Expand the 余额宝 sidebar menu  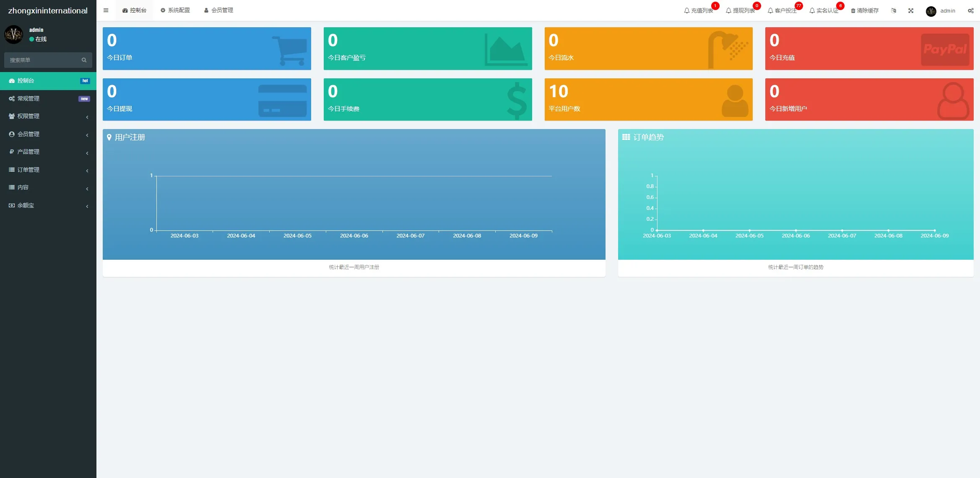(48, 205)
